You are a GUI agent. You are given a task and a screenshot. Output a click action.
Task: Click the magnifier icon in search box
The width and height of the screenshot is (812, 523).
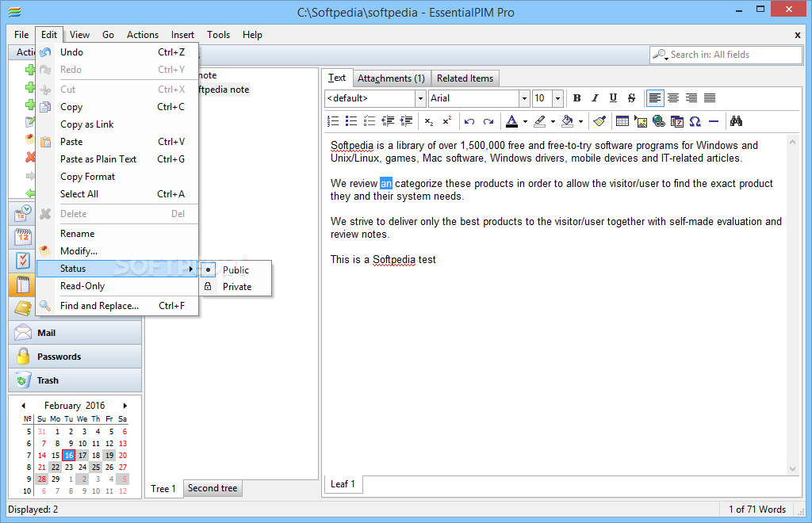(660, 55)
